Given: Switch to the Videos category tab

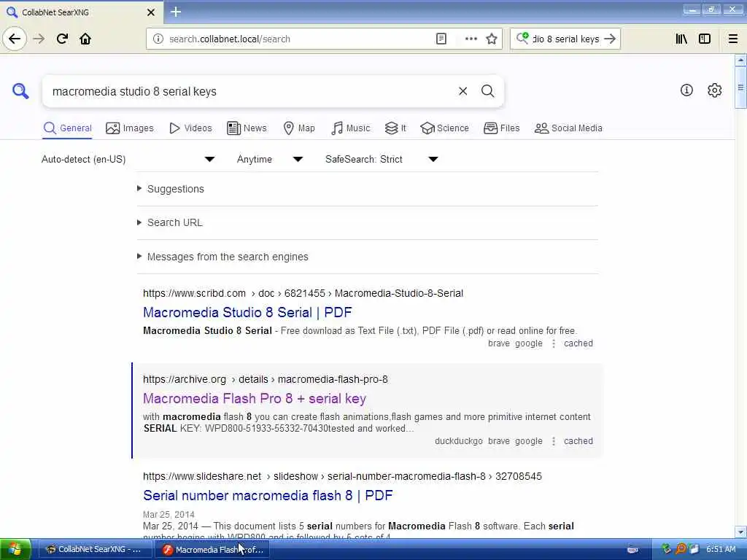Looking at the screenshot, I should tap(190, 128).
